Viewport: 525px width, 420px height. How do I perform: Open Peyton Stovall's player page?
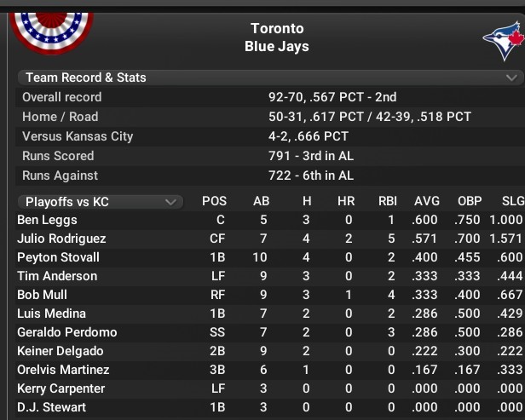(58, 257)
